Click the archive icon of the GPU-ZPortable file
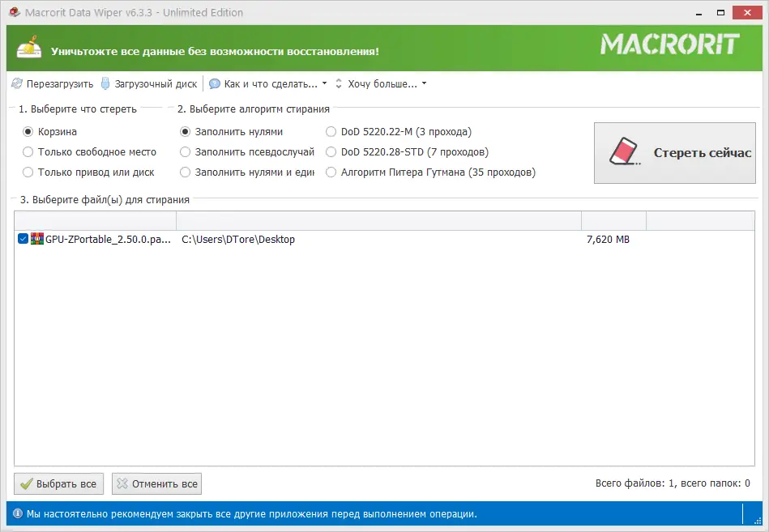This screenshot has height=532, width=769. coord(37,239)
